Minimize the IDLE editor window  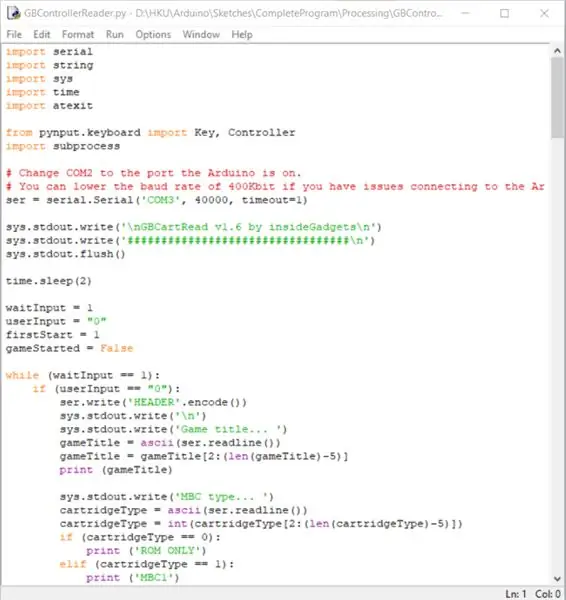(465, 13)
